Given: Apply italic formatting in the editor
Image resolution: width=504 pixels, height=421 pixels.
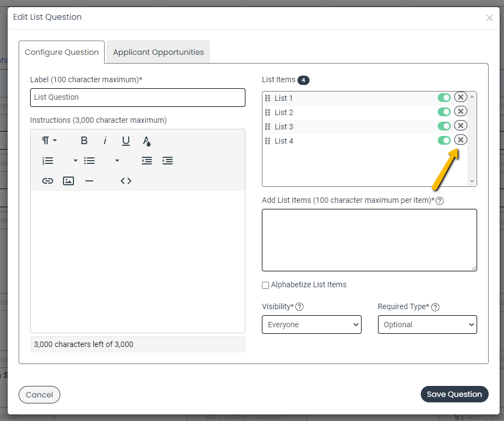Looking at the screenshot, I should click(105, 140).
